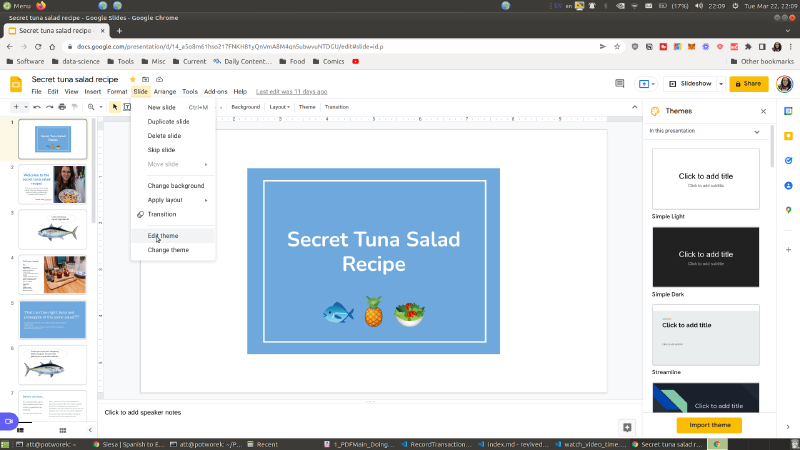Open Google Calendar from the side panel
The height and width of the screenshot is (450, 800).
(788, 109)
